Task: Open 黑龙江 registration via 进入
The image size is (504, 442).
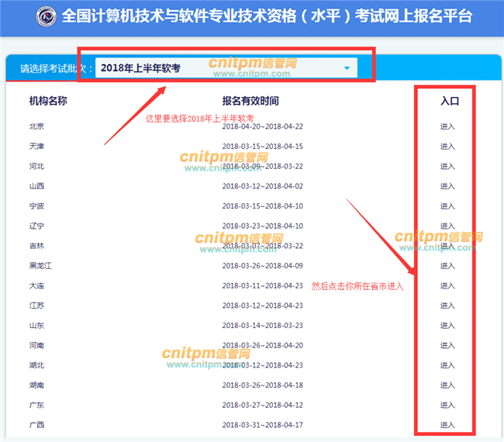Action: pyautogui.click(x=447, y=266)
